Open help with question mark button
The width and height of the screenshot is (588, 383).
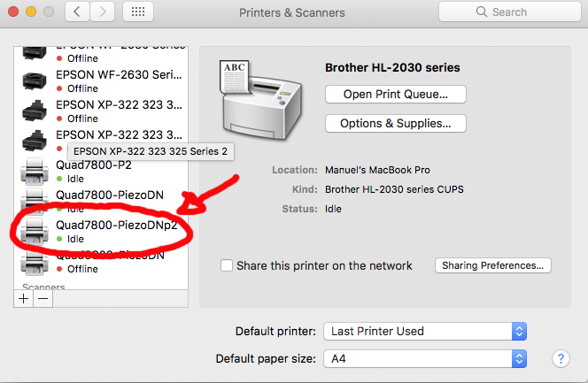coord(560,359)
